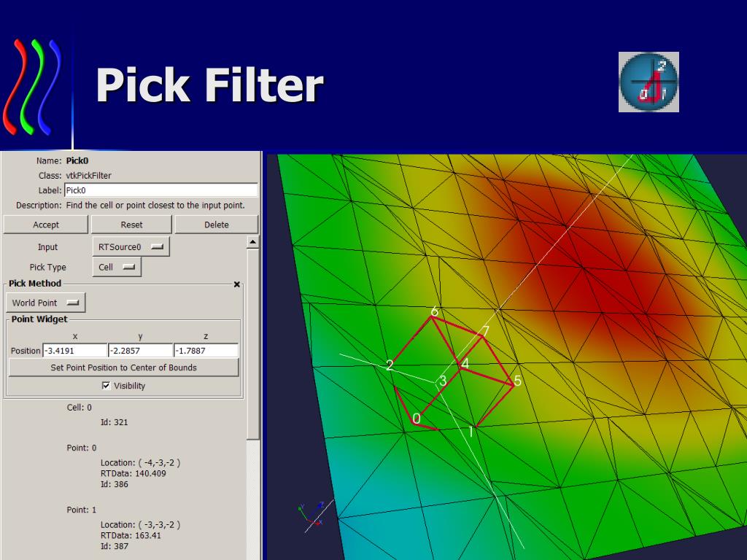The image size is (747, 560).
Task: Click the 'Id: 387' text
Action: click(x=114, y=546)
